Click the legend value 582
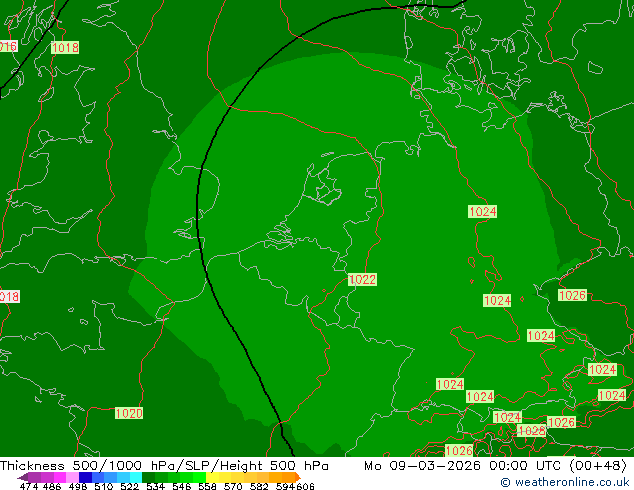The height and width of the screenshot is (490, 634). 259,486
